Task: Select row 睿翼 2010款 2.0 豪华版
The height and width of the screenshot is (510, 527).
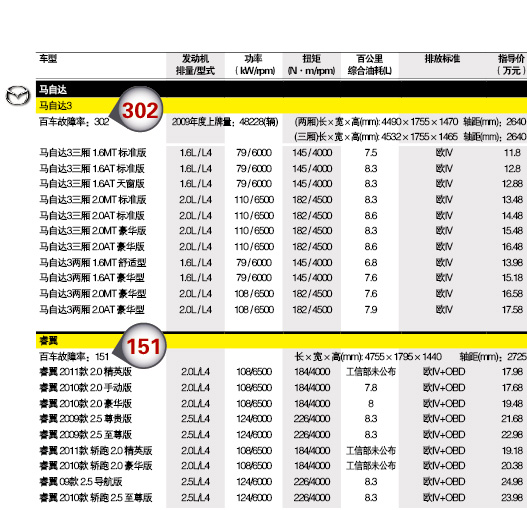Action: coord(281,403)
